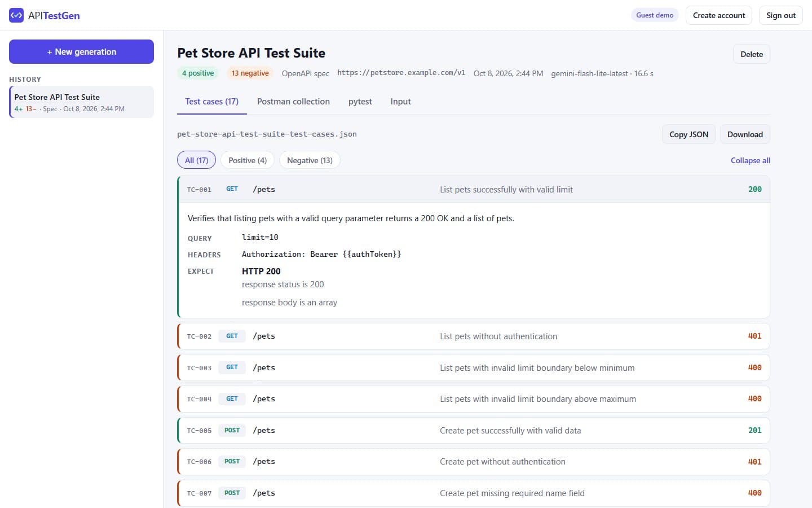Image resolution: width=812 pixels, height=508 pixels.
Task: Click the pet-store-api-test-suite-test-cases.json filename
Action: (267, 134)
